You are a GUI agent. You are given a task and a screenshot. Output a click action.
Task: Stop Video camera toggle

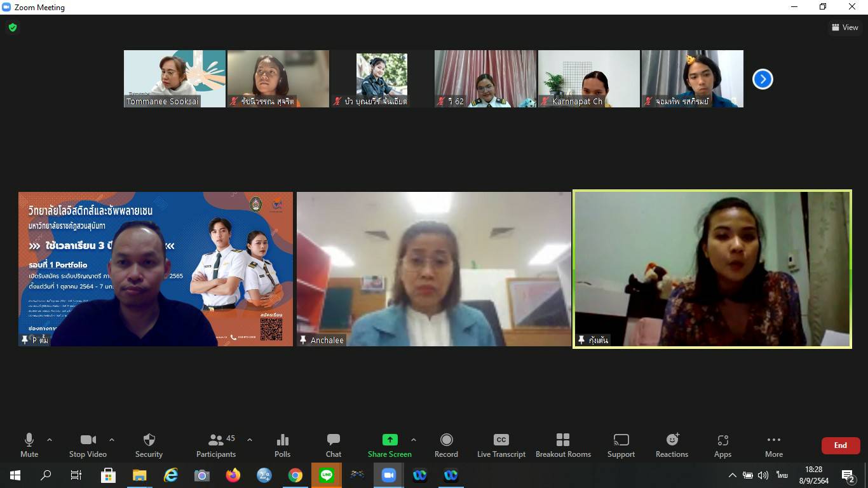click(x=88, y=445)
